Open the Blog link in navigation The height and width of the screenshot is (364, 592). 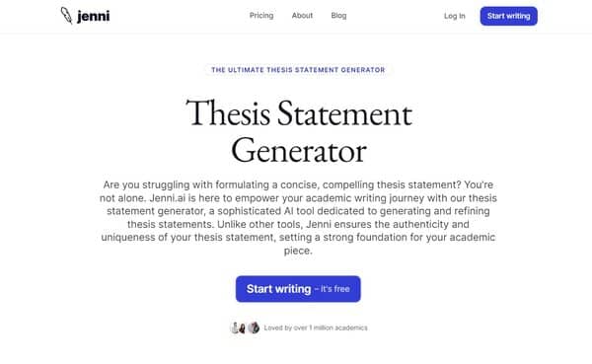pos(338,16)
